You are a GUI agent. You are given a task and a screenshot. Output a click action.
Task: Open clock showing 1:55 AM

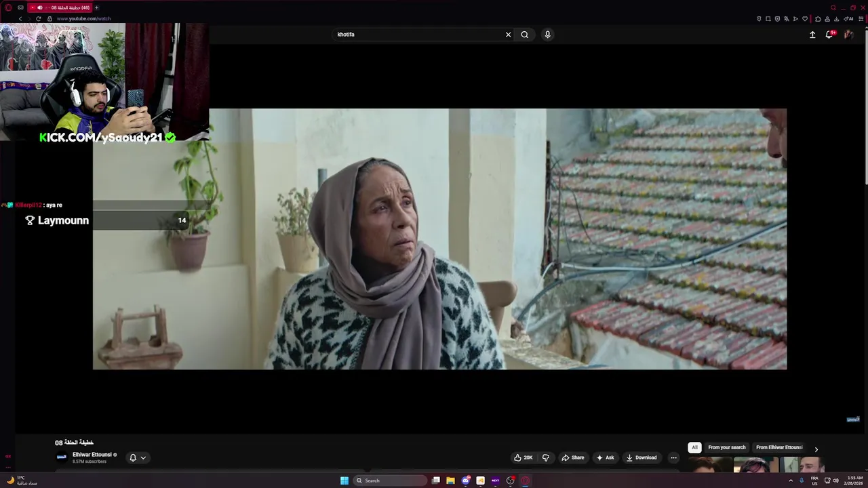854,481
